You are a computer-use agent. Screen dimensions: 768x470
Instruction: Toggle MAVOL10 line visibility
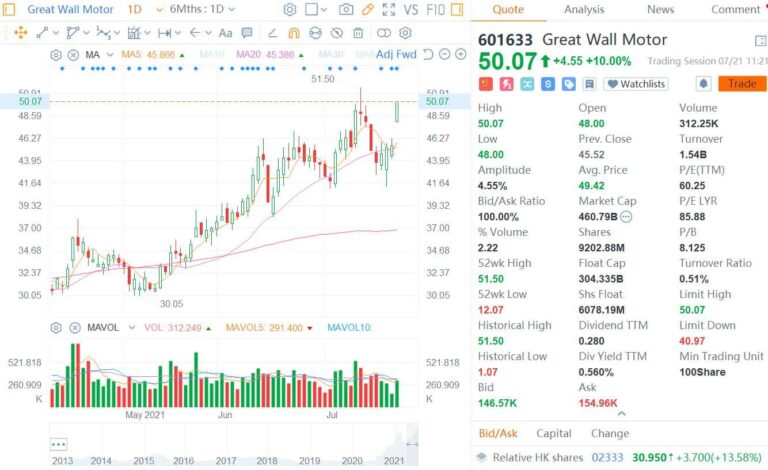click(350, 328)
